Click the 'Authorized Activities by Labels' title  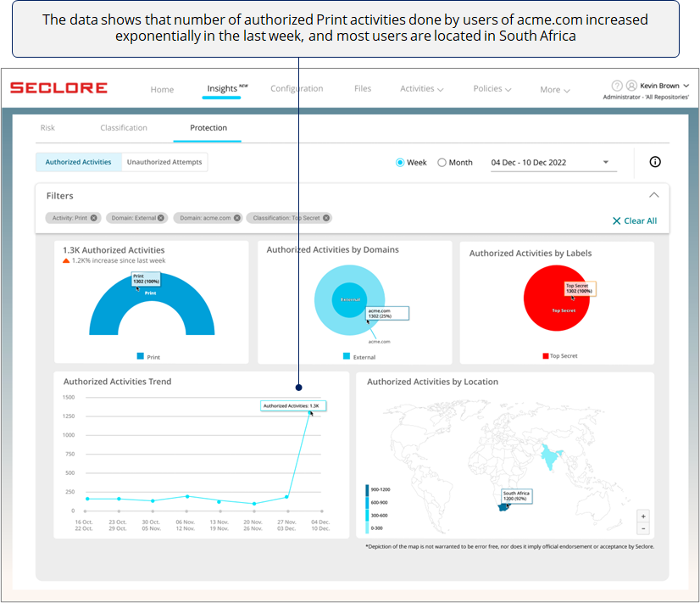pyautogui.click(x=531, y=254)
